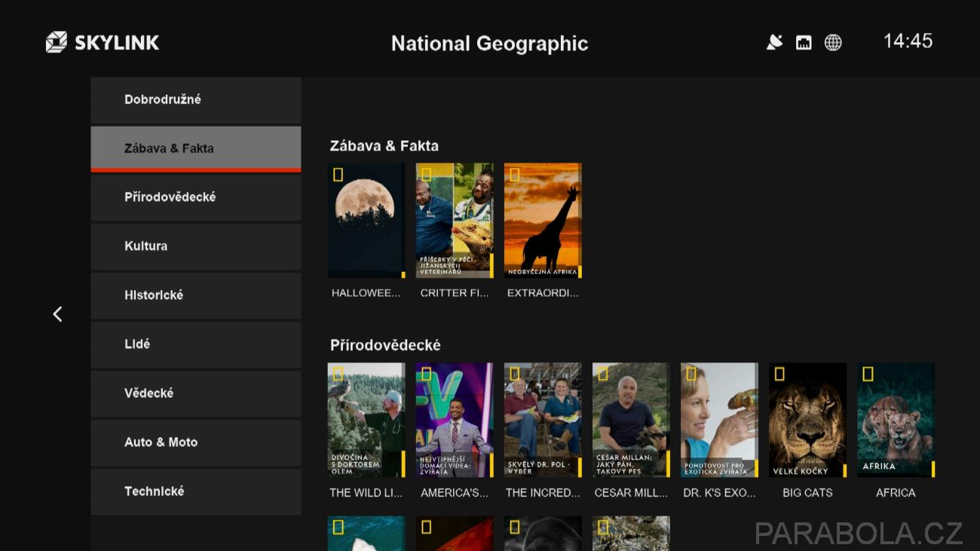Open the Big Cats lion poster
Screen dimensions: 980x551
pos(807,420)
